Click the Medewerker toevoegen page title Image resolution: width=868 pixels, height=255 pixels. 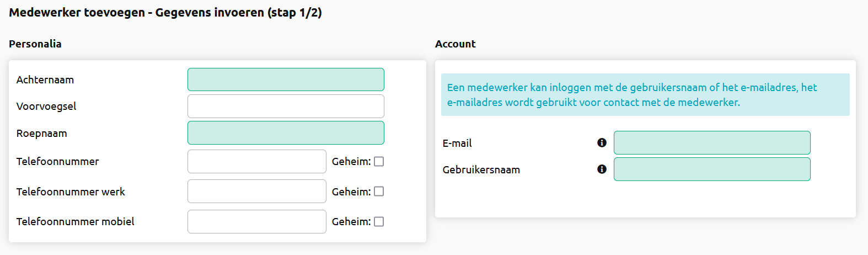pos(165,12)
